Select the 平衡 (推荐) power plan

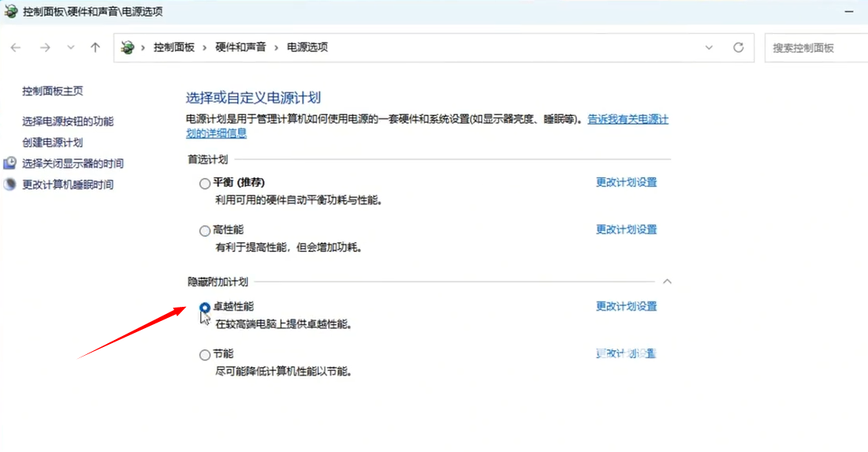tap(205, 183)
